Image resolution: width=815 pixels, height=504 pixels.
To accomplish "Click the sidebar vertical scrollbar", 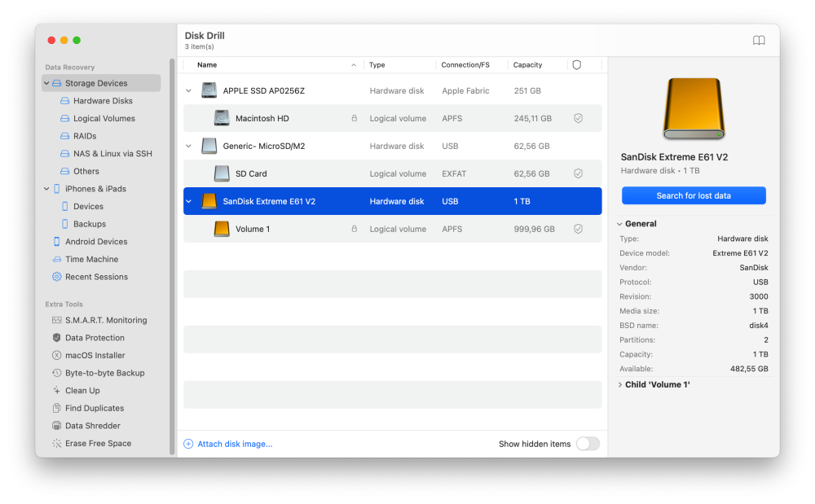I will pos(172,257).
